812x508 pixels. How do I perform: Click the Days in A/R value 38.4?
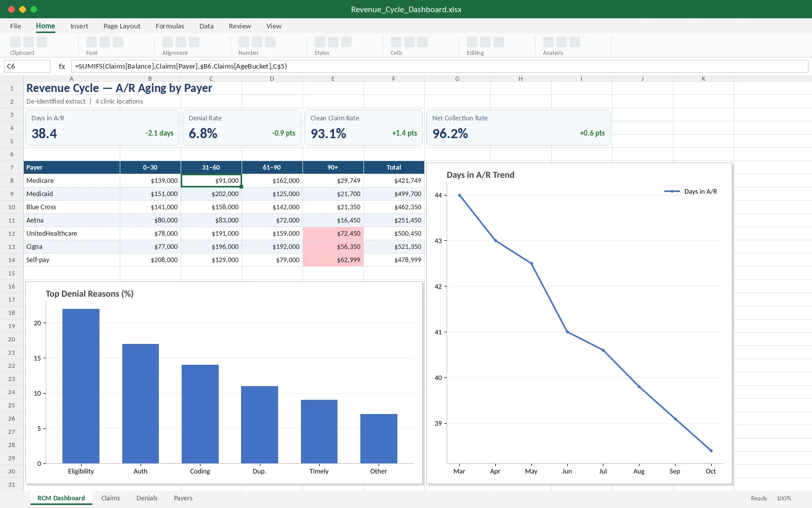coord(44,134)
